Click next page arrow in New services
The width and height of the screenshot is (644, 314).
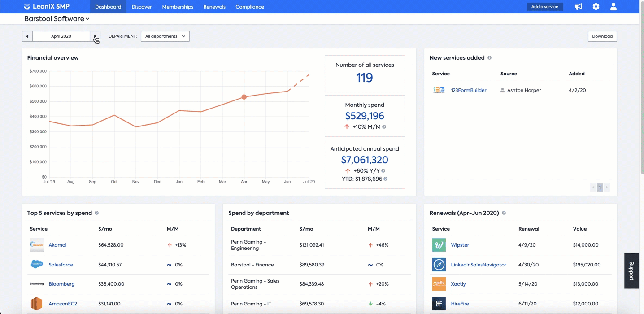pyautogui.click(x=607, y=188)
